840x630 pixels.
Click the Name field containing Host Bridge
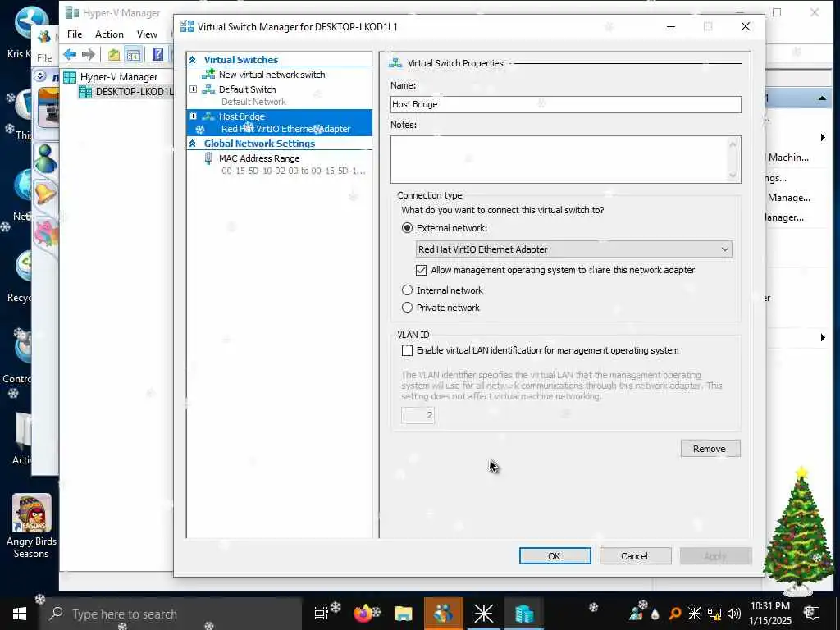point(566,104)
